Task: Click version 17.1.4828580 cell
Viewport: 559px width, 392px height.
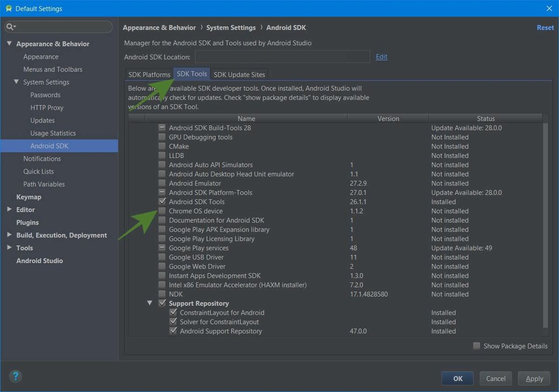Action: click(x=369, y=294)
